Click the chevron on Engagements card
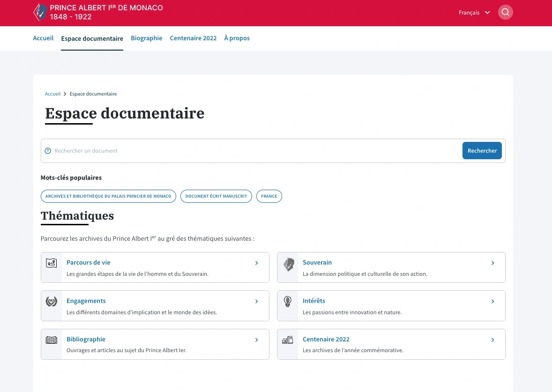 tap(257, 301)
